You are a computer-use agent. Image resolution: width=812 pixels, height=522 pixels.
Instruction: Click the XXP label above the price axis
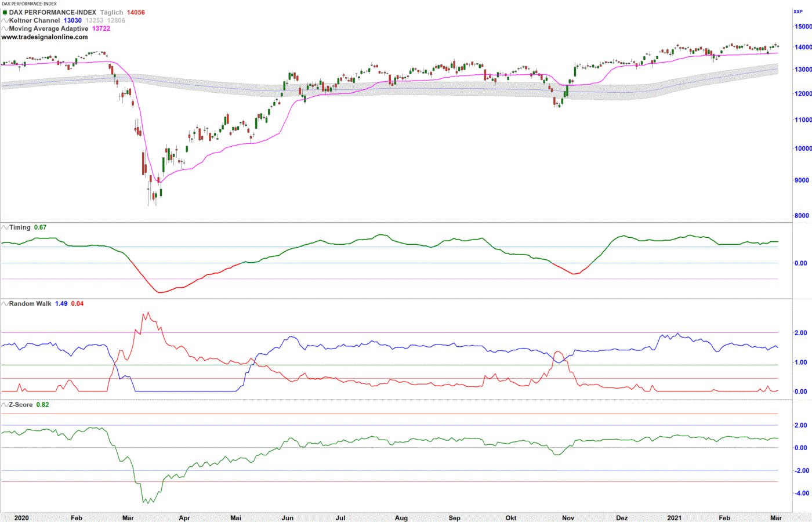point(797,12)
